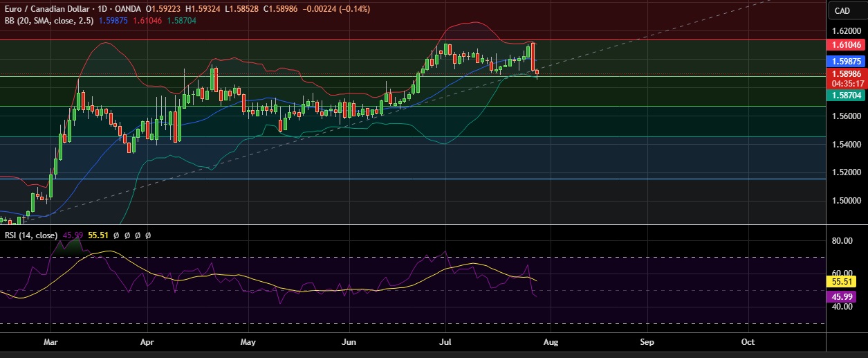This screenshot has width=868, height=358.
Task: Select the RSI (14, close) indicator legend
Action: click(x=30, y=235)
